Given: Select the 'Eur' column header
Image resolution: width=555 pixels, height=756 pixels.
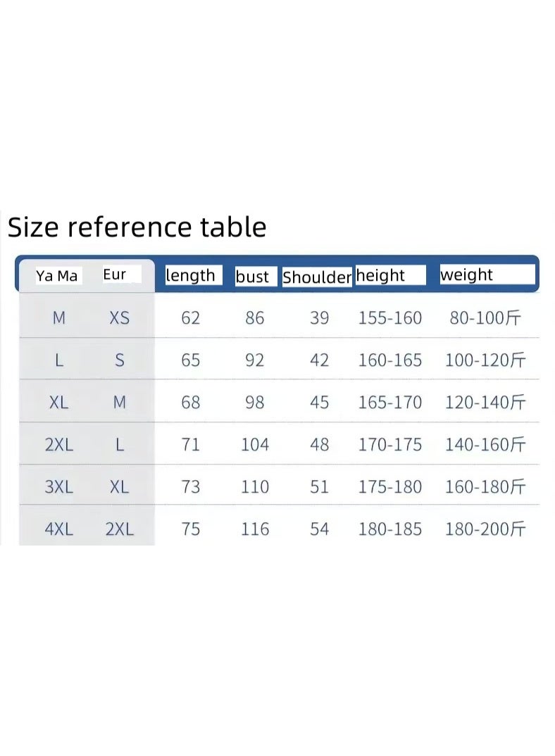Looking at the screenshot, I should pyautogui.click(x=114, y=275).
